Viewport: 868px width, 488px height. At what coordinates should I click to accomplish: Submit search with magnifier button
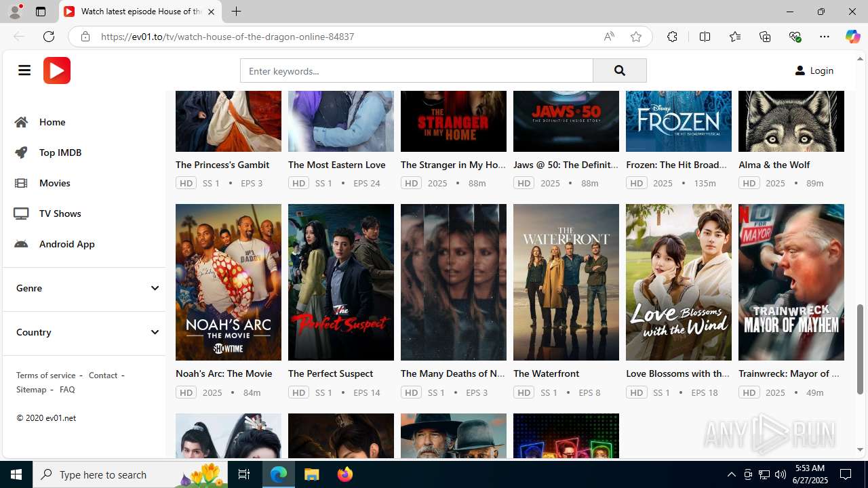click(x=620, y=70)
